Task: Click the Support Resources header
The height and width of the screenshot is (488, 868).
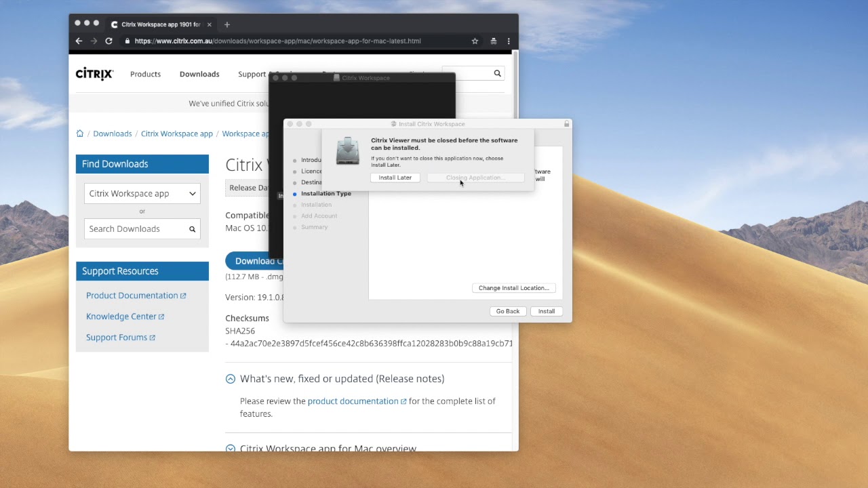Action: (142, 271)
